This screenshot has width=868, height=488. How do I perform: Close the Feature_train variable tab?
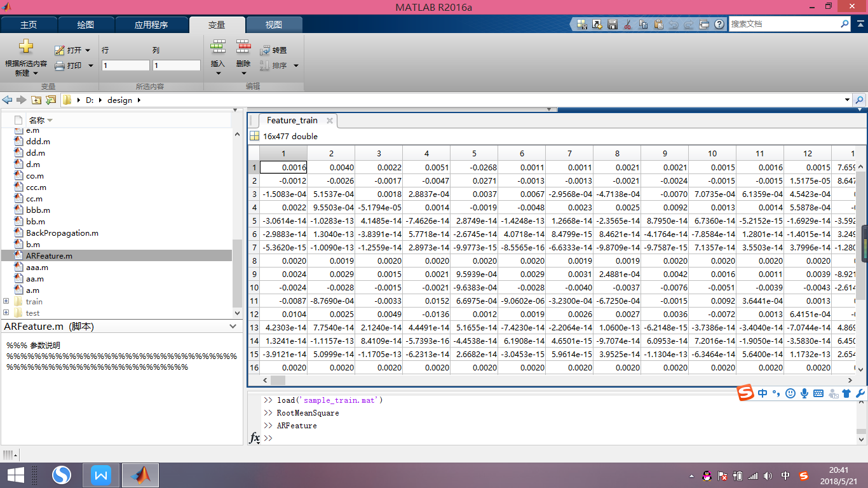point(330,120)
